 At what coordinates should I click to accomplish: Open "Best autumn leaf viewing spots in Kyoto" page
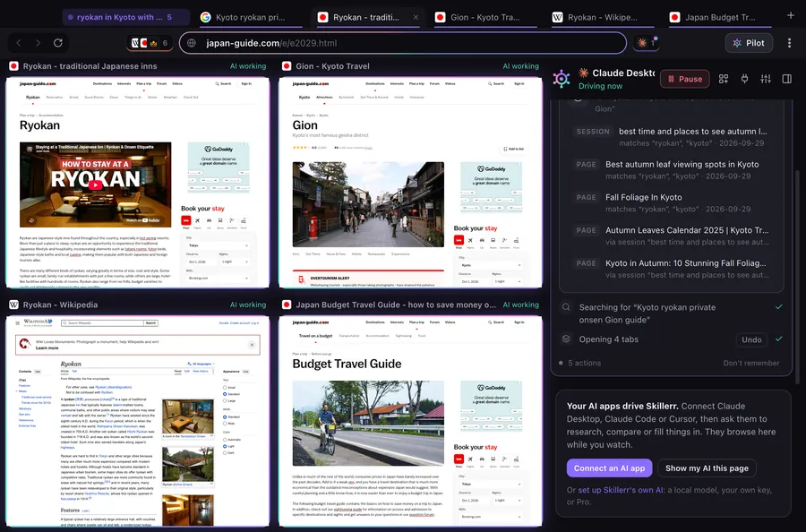pyautogui.click(x=672, y=169)
